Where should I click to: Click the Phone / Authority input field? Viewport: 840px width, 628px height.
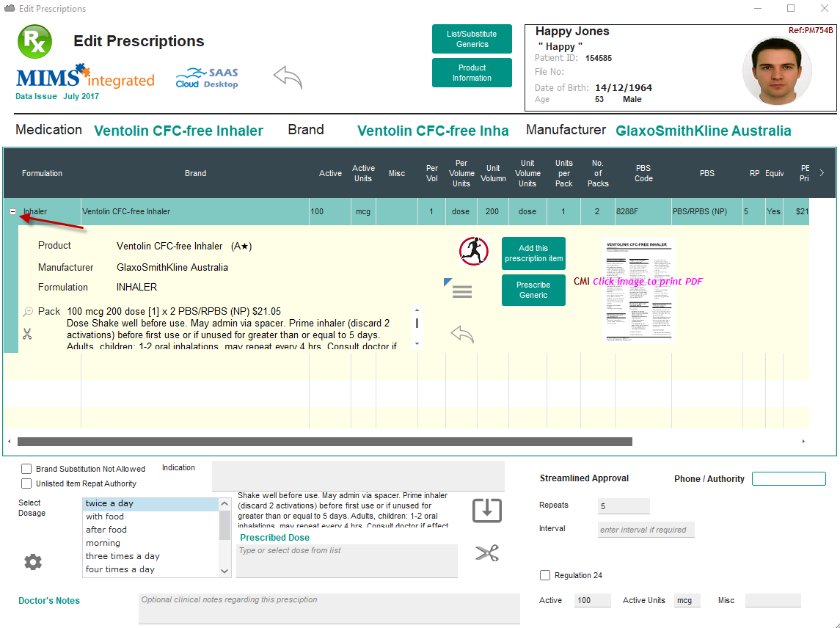coord(789,478)
